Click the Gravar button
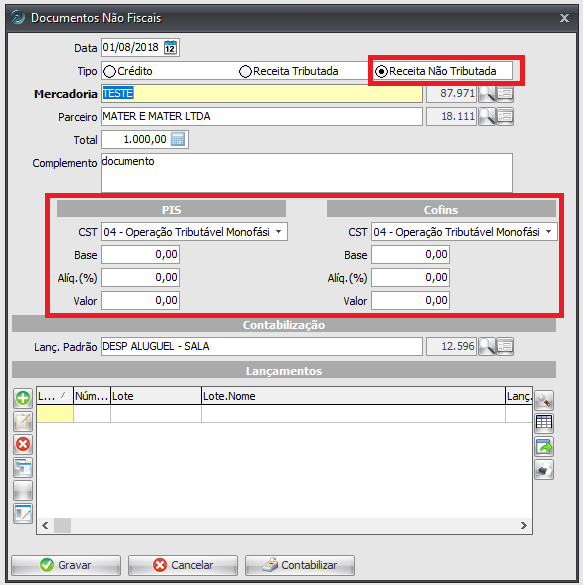This screenshot has width=583, height=585. pos(66,565)
